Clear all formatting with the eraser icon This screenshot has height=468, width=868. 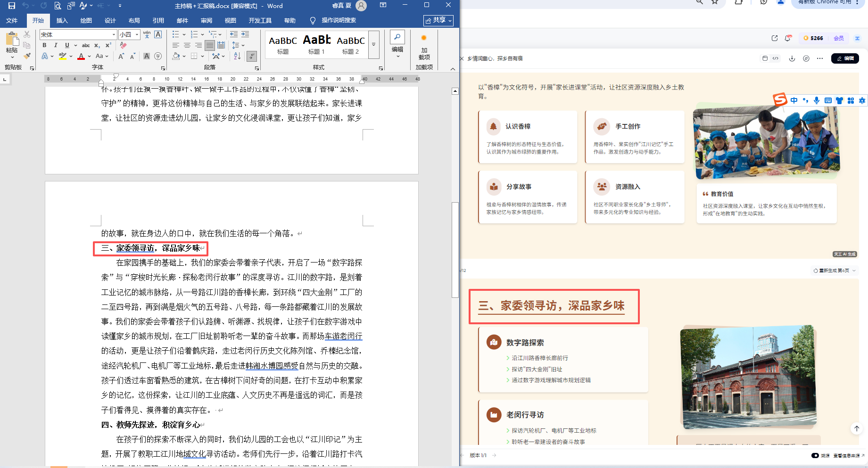coord(123,45)
